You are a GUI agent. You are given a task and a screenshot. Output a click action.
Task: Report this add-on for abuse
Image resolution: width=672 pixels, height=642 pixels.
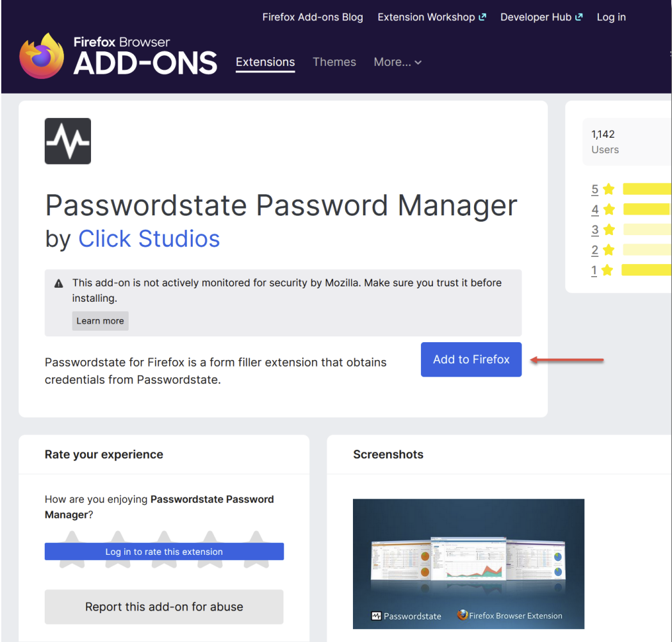164,607
